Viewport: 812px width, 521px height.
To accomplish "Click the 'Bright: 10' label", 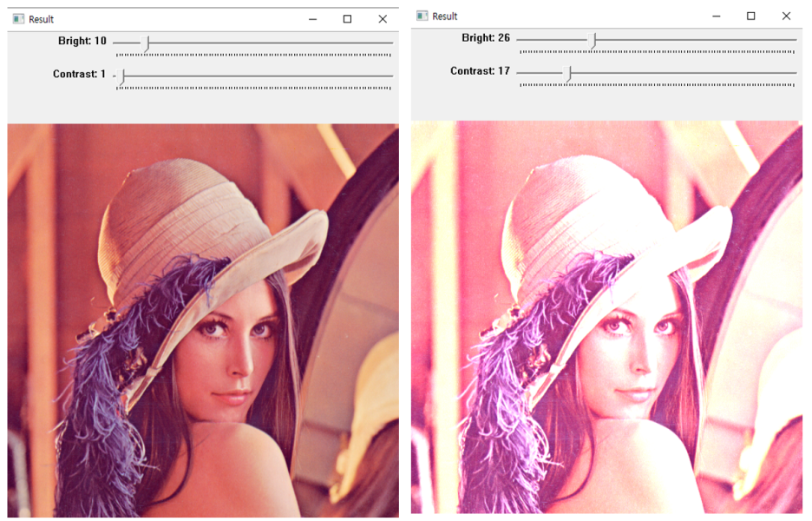I will tap(82, 41).
